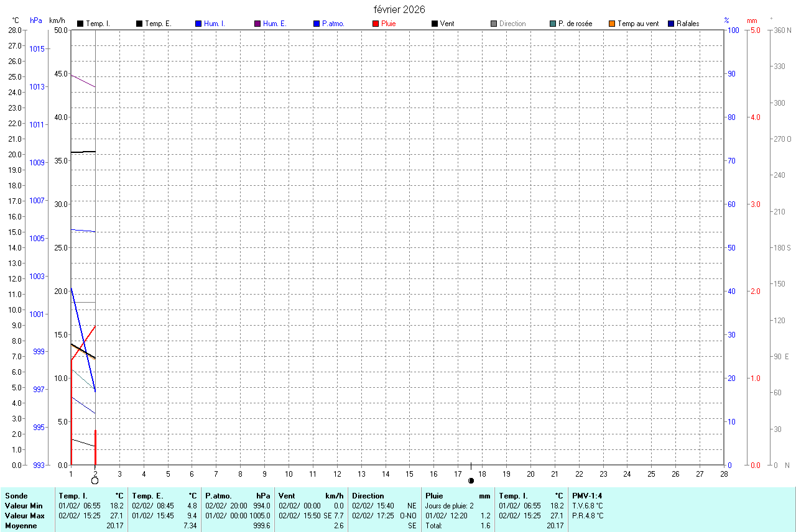The width and height of the screenshot is (796, 532).
Task: Click the PMV-1:4 header in the stats table
Action: (x=587, y=496)
